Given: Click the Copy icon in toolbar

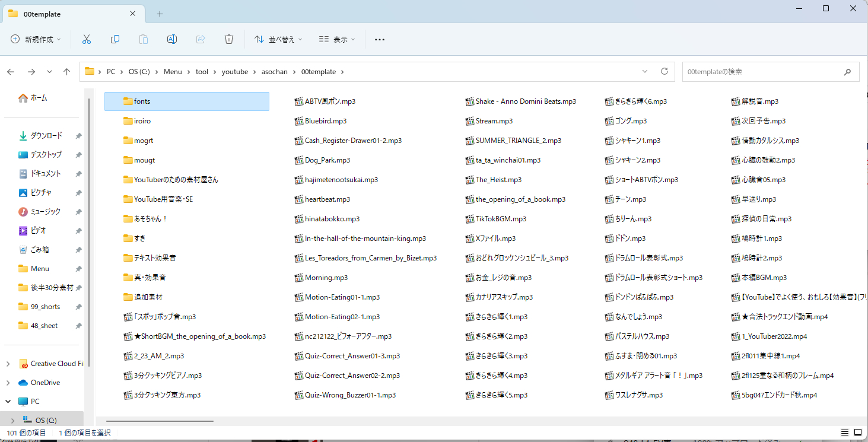Looking at the screenshot, I should (x=115, y=39).
